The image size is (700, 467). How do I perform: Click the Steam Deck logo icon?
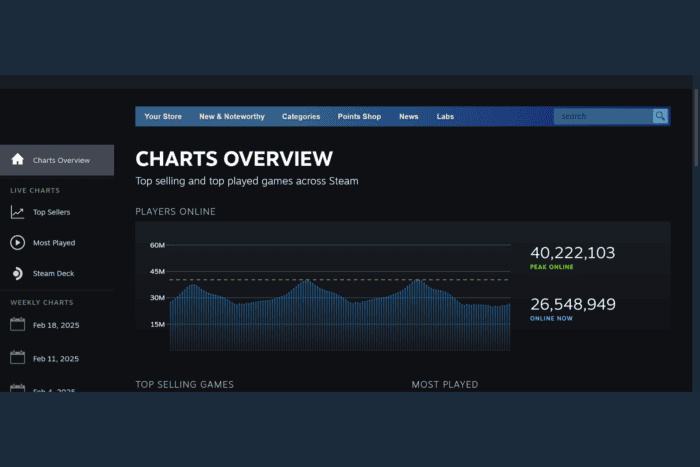point(17,273)
